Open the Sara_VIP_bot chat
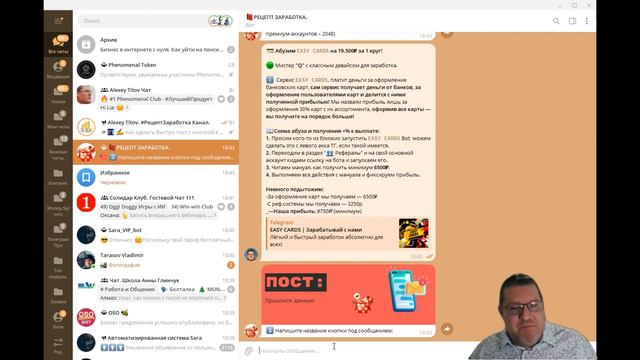 pos(156,235)
